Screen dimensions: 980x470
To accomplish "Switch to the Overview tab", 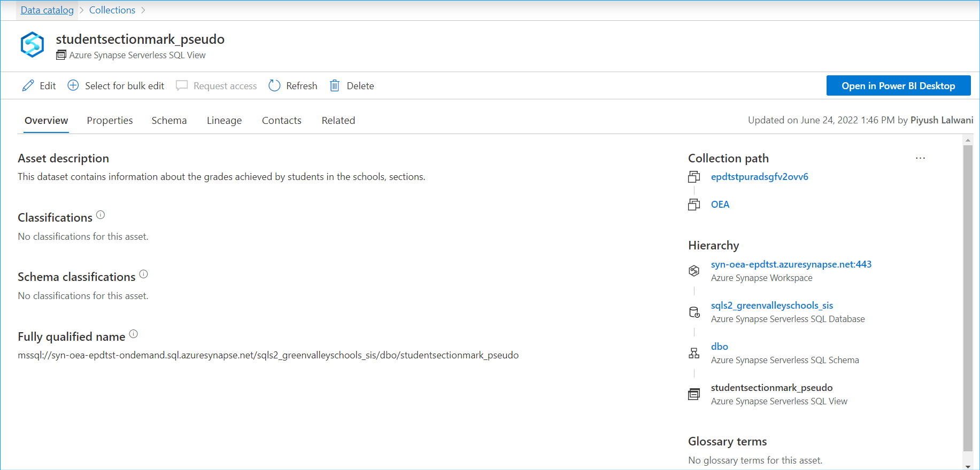I will (47, 121).
